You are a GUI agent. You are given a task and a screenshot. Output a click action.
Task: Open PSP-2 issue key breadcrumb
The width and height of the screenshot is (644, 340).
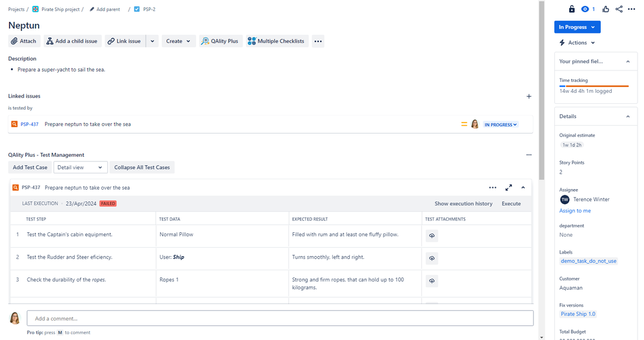(149, 9)
